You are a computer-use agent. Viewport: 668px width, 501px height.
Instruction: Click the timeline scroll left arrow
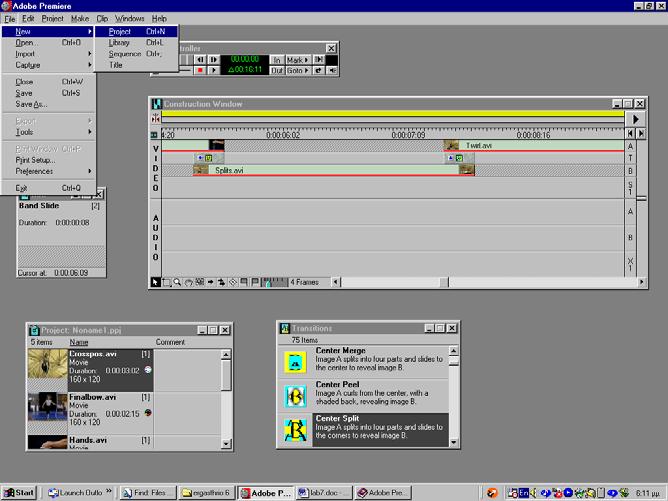[x=336, y=282]
